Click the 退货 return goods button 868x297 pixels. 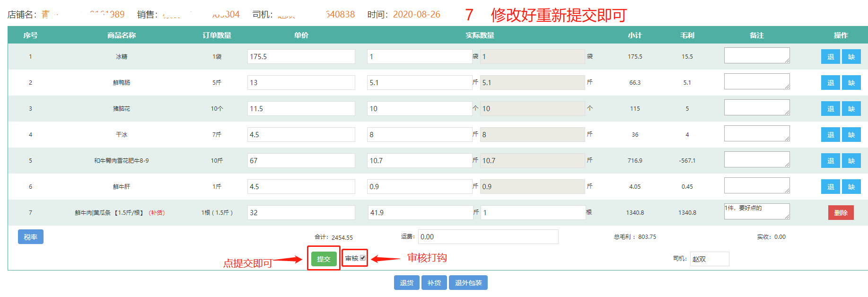click(x=406, y=283)
